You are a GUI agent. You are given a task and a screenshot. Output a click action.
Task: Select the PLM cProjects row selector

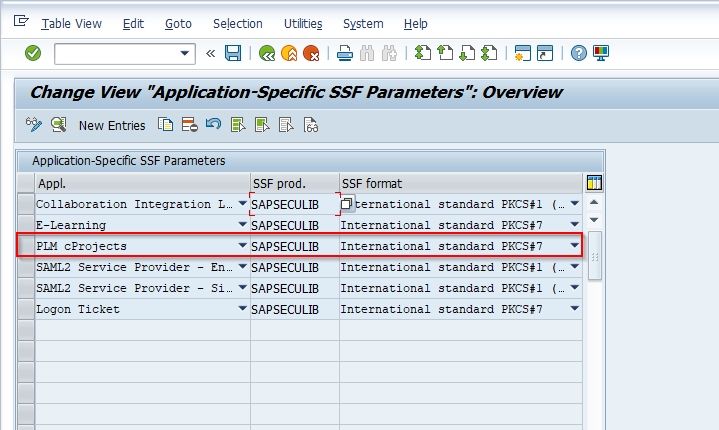26,246
